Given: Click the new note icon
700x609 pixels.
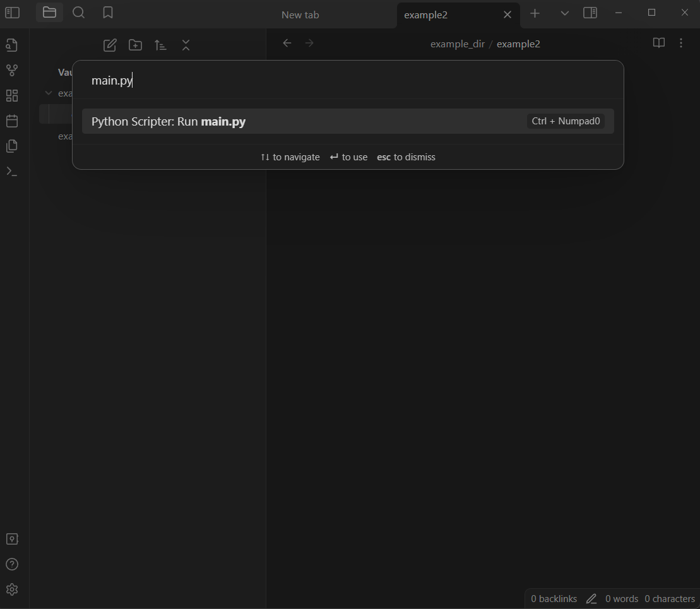Looking at the screenshot, I should click(x=110, y=45).
